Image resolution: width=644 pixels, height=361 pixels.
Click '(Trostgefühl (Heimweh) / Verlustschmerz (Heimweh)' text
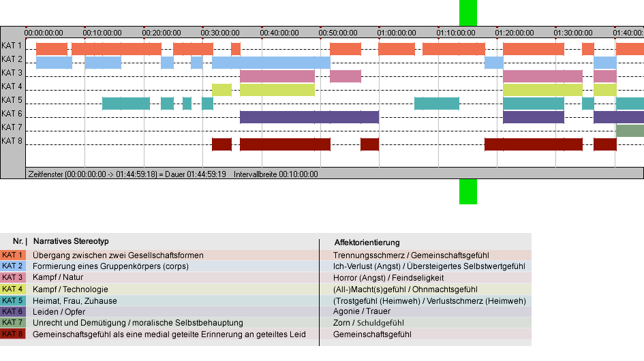[x=429, y=301]
